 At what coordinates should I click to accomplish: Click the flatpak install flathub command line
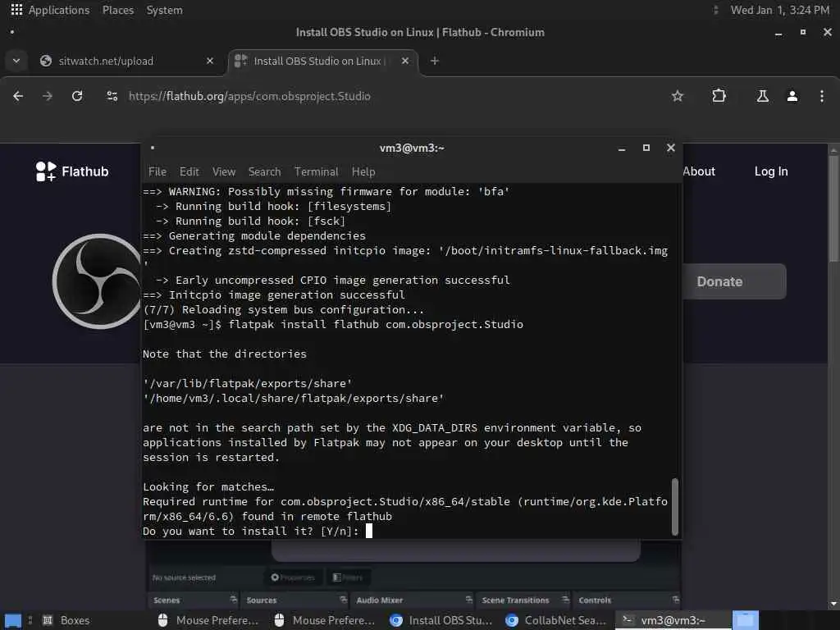(333, 325)
